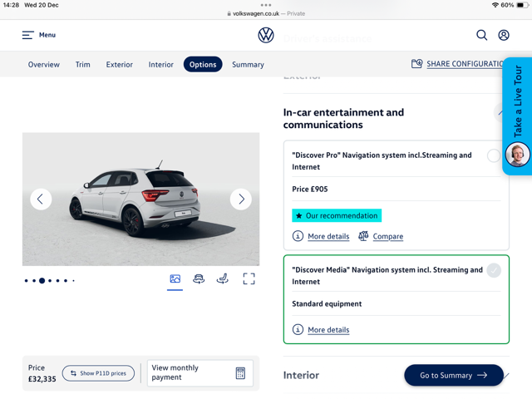Go to the Exterior tab

[x=119, y=65]
